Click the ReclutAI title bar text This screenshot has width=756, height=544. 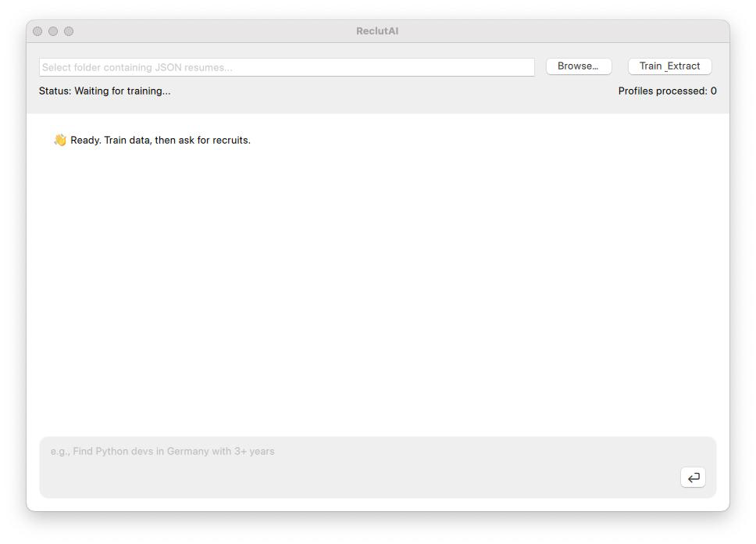click(377, 31)
